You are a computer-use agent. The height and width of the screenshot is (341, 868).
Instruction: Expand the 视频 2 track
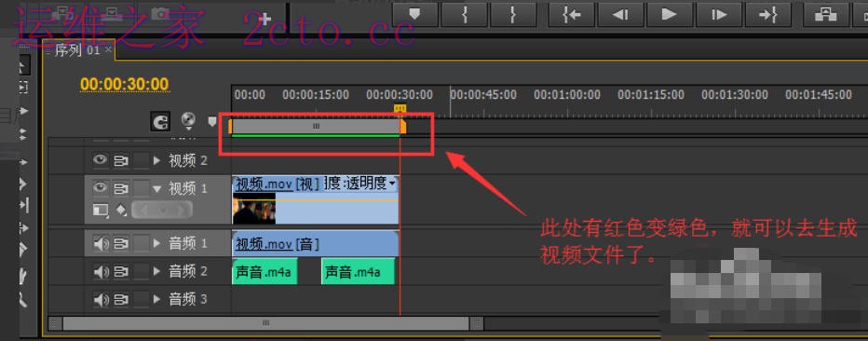pos(157,161)
